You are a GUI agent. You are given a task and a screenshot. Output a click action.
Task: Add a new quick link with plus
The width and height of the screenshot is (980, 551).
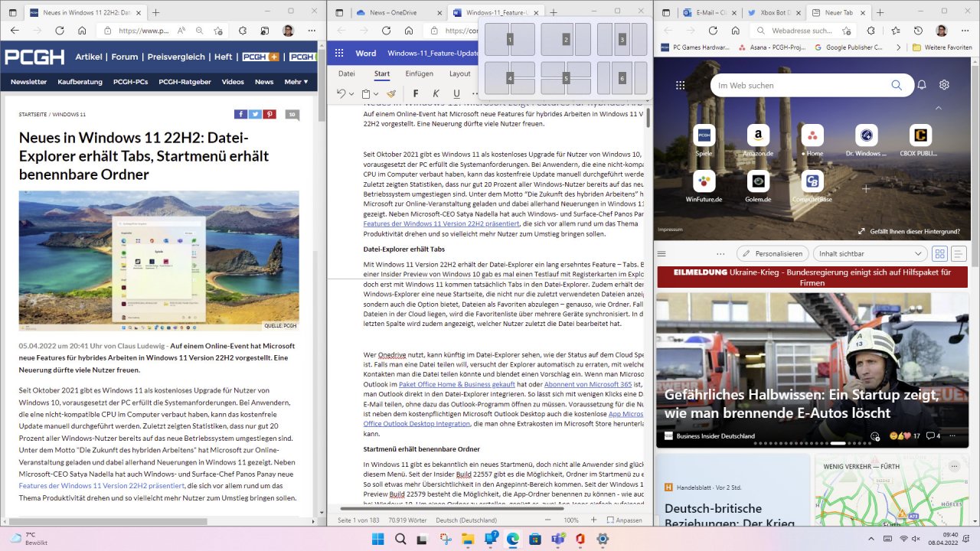click(867, 188)
